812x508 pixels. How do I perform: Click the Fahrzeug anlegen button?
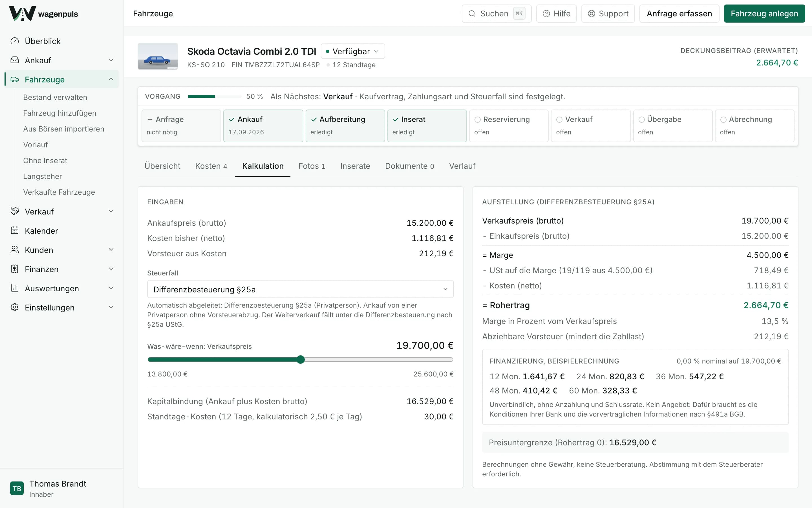pos(764,14)
